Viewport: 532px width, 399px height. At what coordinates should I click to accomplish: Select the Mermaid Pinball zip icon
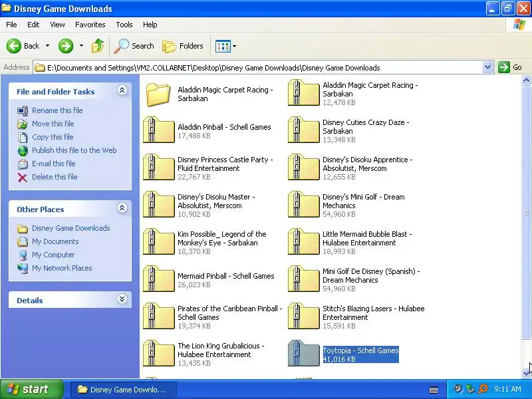point(158,279)
